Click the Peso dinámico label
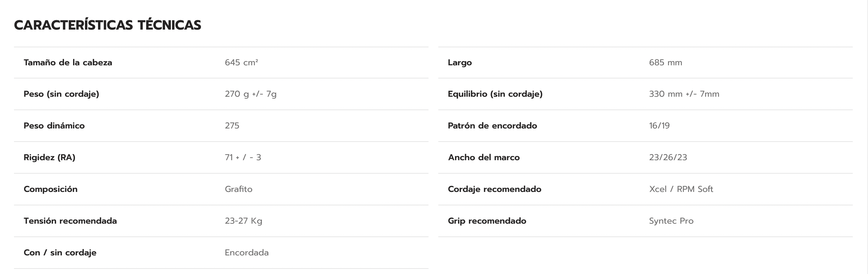Image resolution: width=868 pixels, height=274 pixels. (54, 126)
